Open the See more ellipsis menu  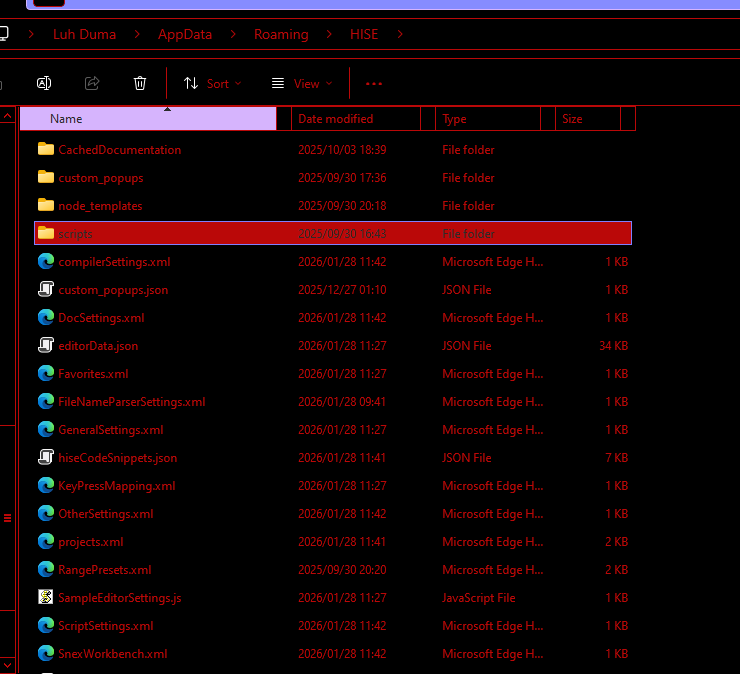point(374,84)
